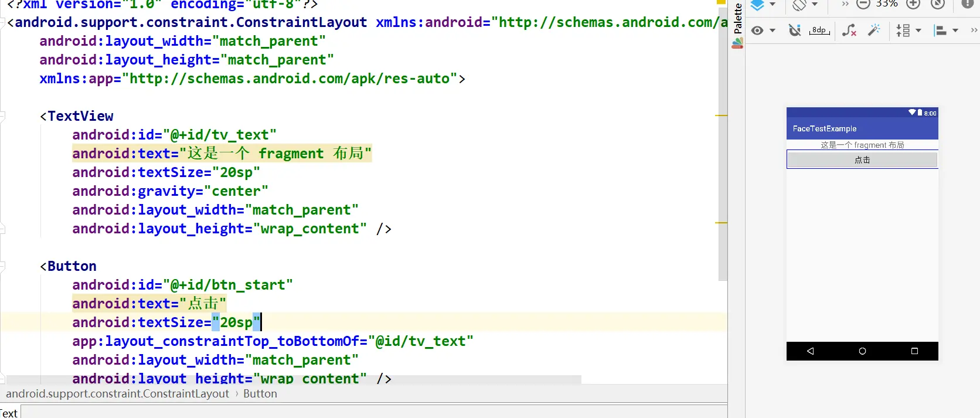Show hidden constraint toolbar items via double chevron
The image size is (980, 418).
pyautogui.click(x=974, y=30)
